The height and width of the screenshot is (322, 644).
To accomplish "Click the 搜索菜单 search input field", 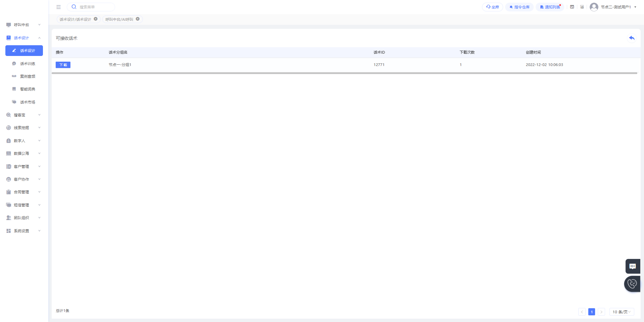I will click(91, 7).
